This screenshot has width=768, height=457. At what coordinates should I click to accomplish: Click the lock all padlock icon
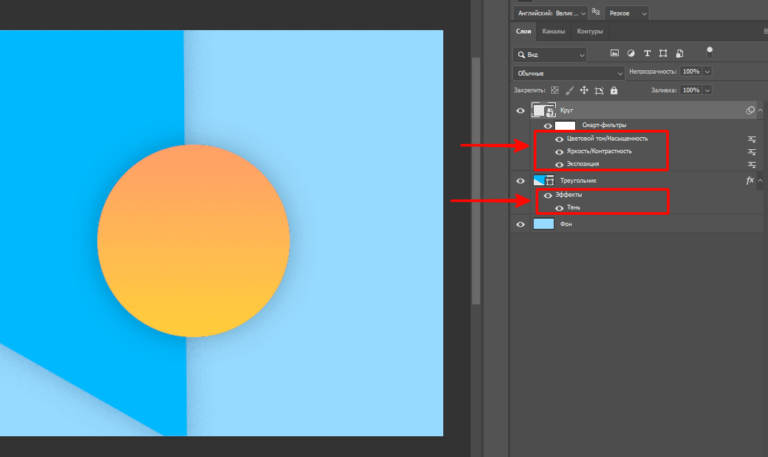[x=613, y=90]
